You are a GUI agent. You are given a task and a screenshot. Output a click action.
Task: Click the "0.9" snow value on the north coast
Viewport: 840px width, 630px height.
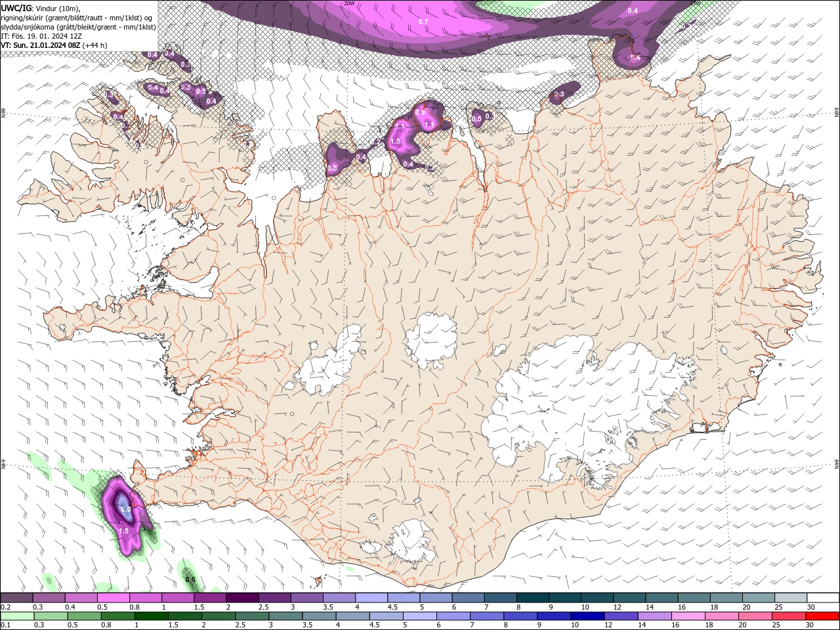tap(420, 113)
